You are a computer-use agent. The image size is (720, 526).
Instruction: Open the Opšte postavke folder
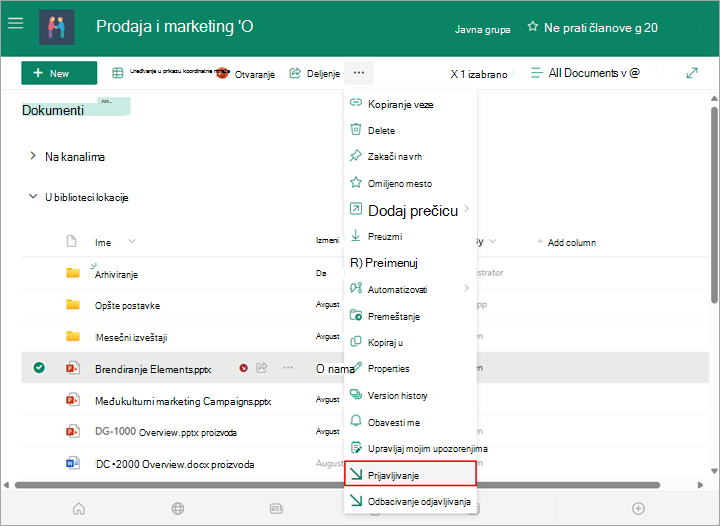point(127,306)
